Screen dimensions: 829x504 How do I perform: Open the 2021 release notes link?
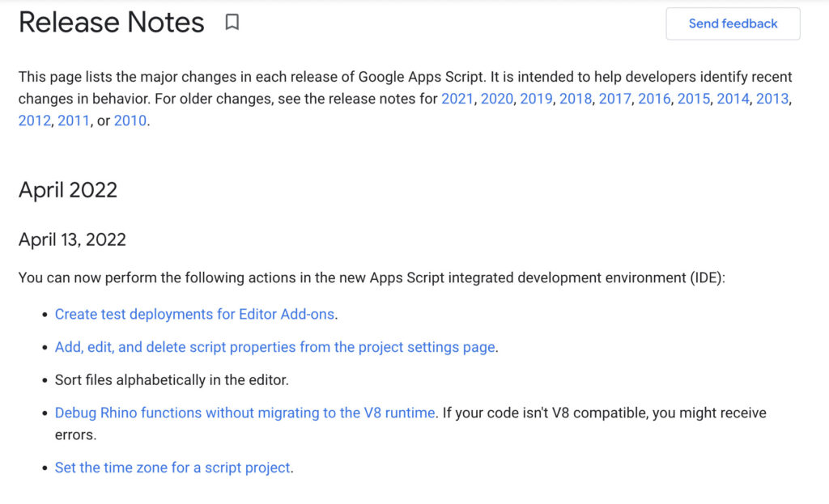point(457,99)
